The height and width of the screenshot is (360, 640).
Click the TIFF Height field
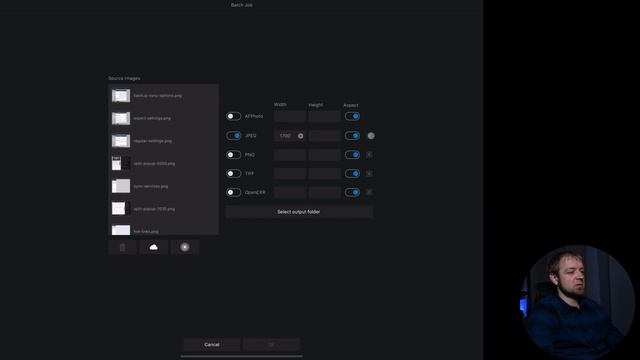point(324,173)
